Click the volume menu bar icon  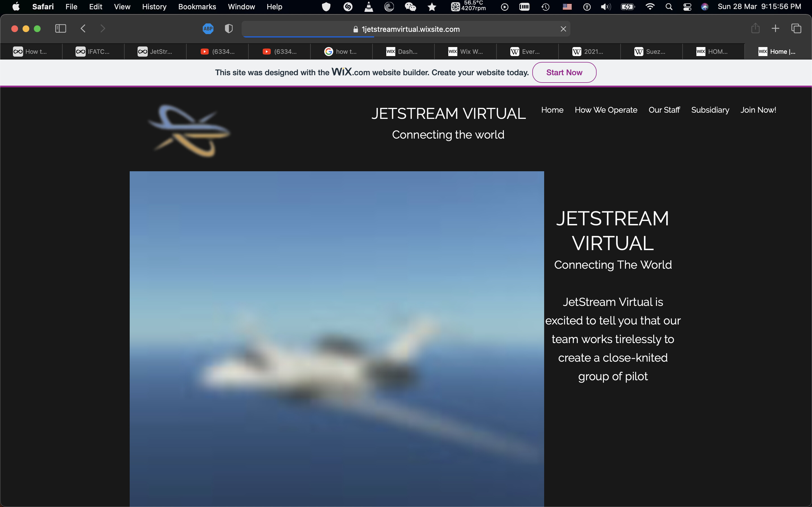point(606,7)
